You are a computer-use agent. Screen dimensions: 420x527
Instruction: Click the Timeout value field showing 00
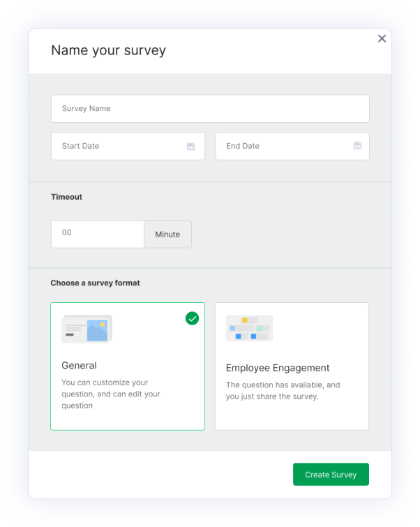pyautogui.click(x=98, y=234)
